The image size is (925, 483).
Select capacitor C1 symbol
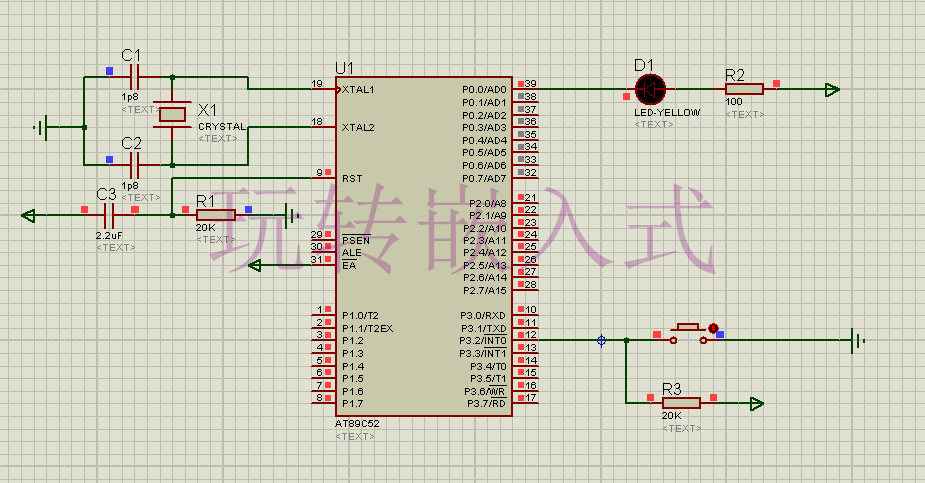click(x=134, y=77)
